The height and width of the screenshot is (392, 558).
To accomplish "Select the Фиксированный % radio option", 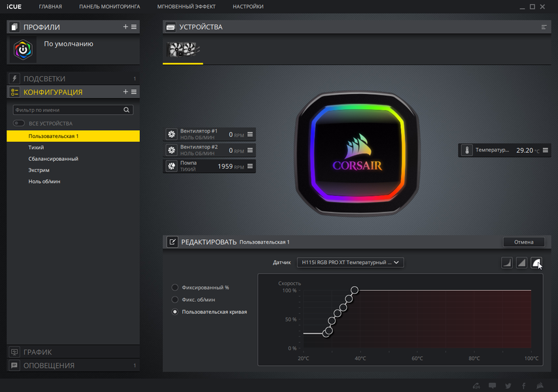I will coord(175,287).
